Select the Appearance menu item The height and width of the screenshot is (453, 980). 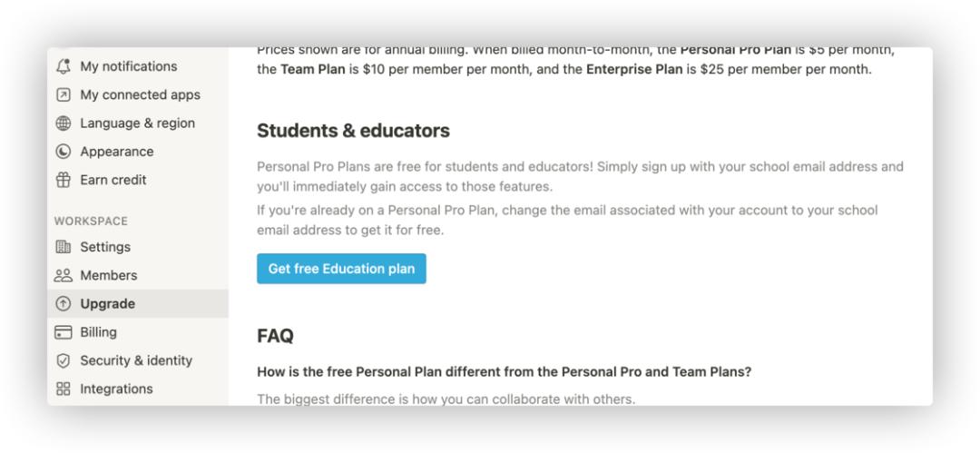(138, 152)
